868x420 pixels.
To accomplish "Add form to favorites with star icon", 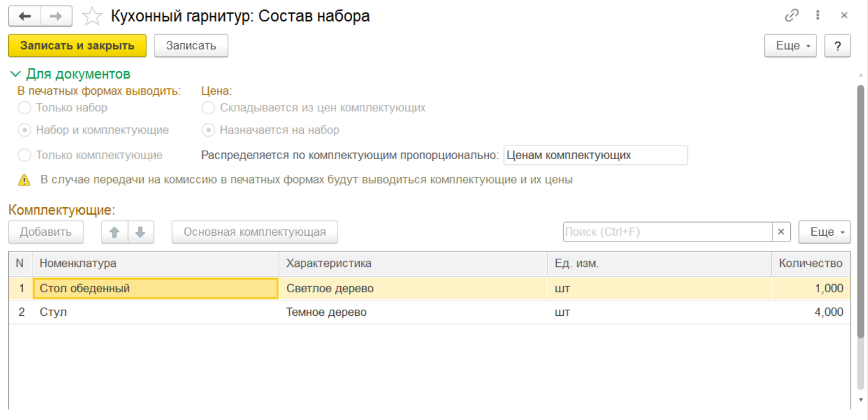I will point(92,16).
